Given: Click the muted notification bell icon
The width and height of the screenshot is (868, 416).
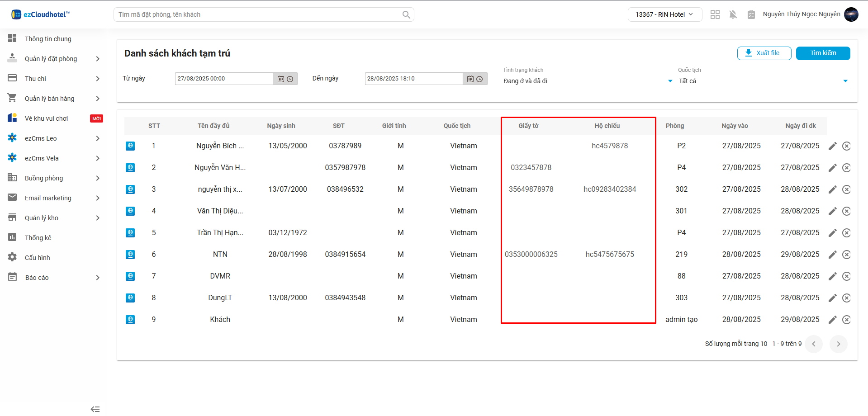Looking at the screenshot, I should (733, 14).
